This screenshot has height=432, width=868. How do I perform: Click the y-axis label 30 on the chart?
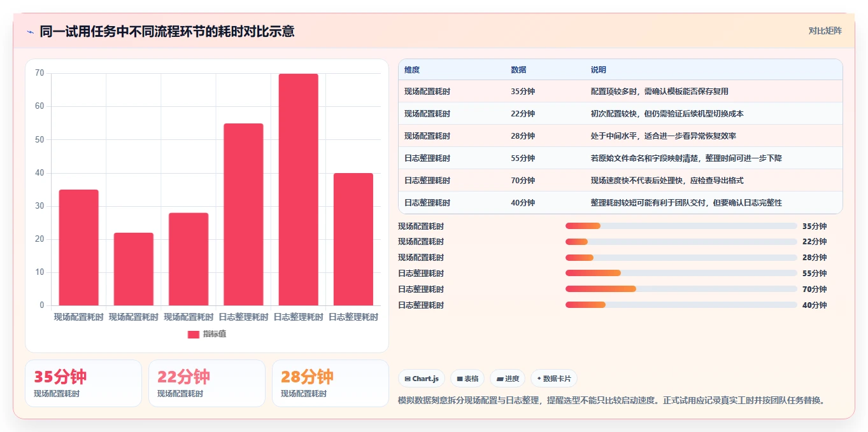point(39,206)
